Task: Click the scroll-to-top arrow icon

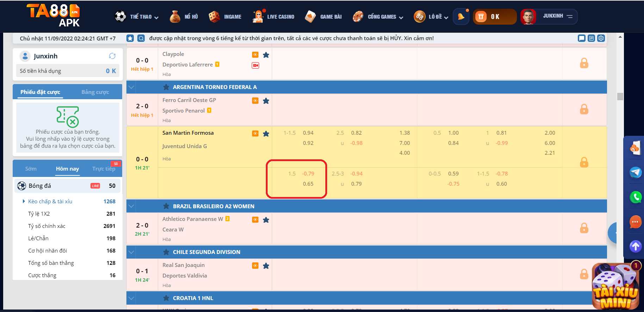Action: (635, 246)
